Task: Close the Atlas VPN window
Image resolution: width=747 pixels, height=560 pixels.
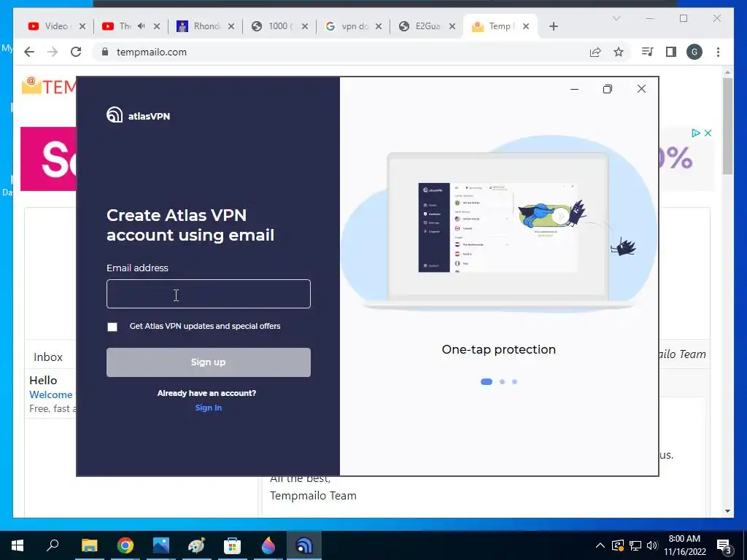Action: click(641, 88)
